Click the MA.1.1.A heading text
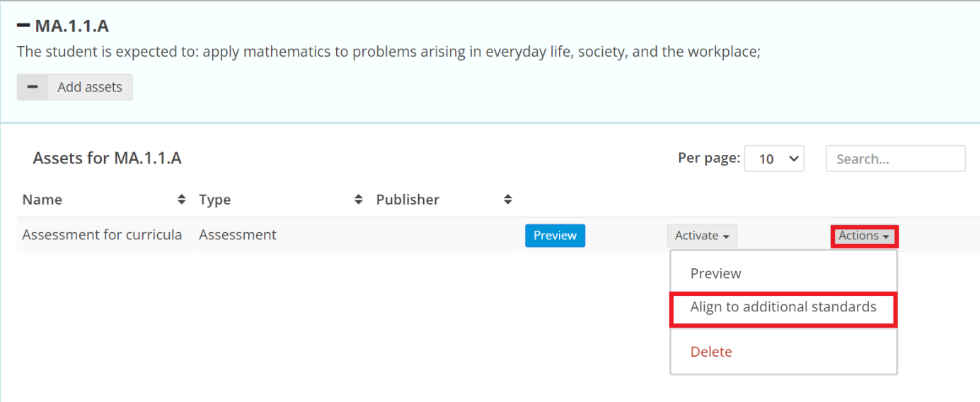 (72, 27)
